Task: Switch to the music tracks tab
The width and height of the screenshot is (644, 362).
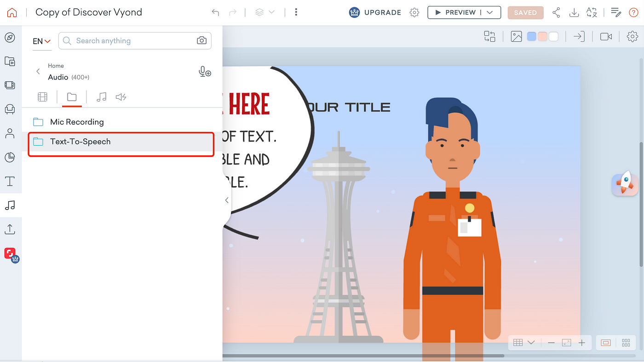Action: click(x=101, y=97)
